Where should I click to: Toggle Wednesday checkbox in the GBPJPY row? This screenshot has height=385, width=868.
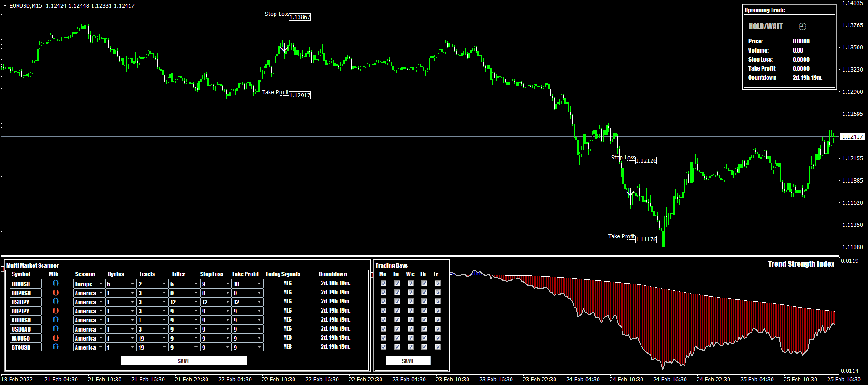point(410,311)
